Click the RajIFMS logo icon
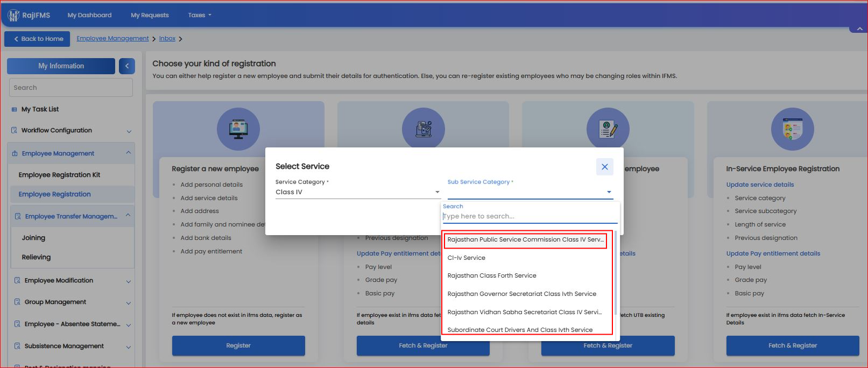This screenshot has height=368, width=868. tap(13, 15)
